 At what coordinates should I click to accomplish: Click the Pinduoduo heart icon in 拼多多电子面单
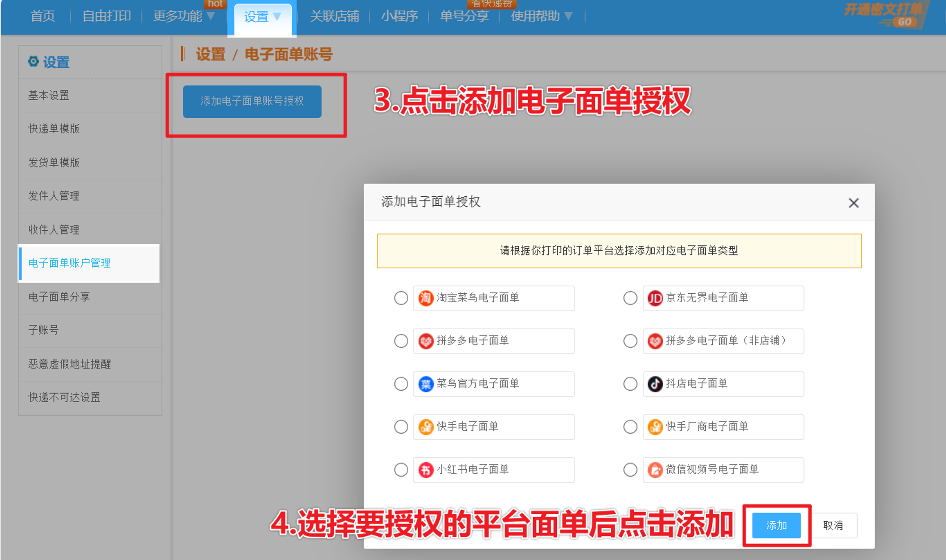pyautogui.click(x=426, y=341)
